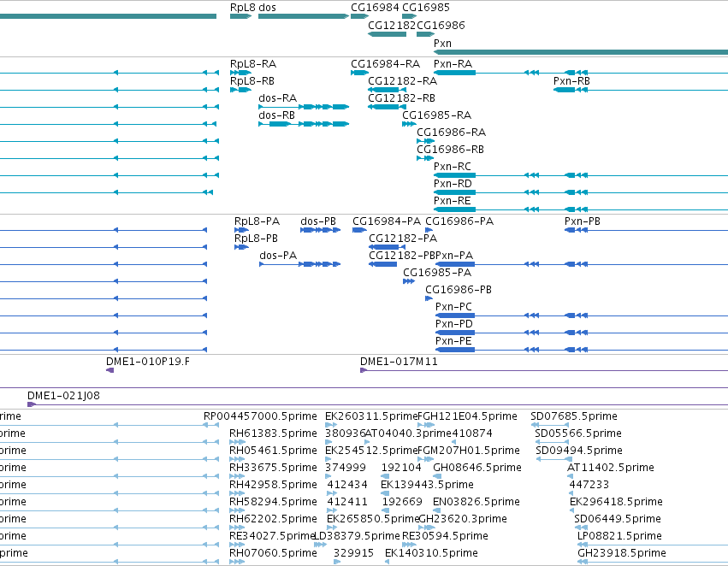Select EST RE34027.5prime
The height and width of the screenshot is (566, 728).
click(x=237, y=545)
